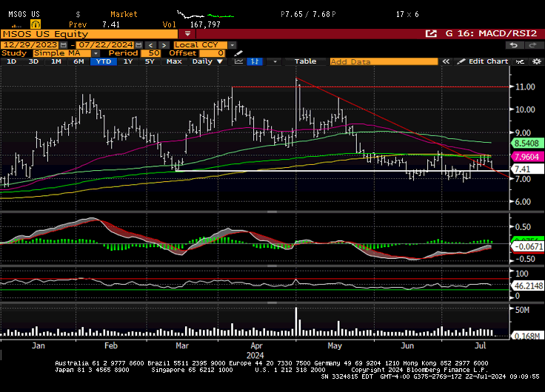Image resolution: width=545 pixels, height=392 pixels.
Task: Click the Vol 167,797 value
Action: click(205, 24)
